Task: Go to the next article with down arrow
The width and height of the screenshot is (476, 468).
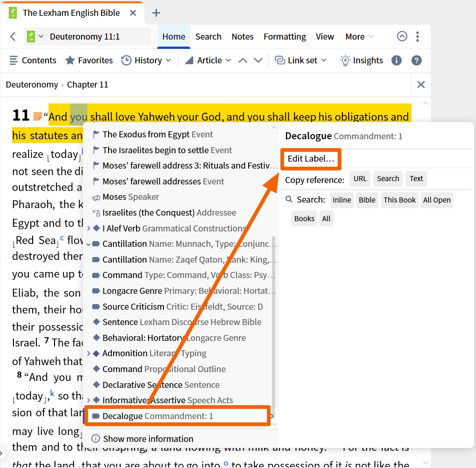Action: [x=258, y=61]
